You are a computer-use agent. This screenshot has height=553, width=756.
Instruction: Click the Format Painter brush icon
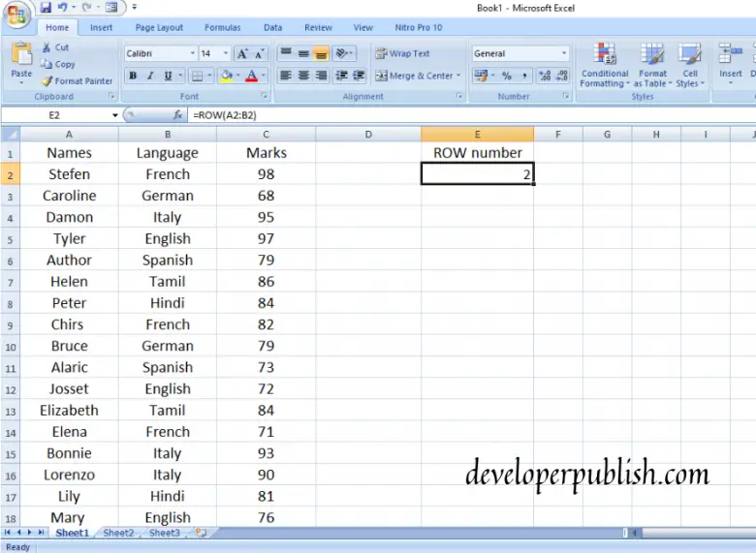tap(47, 81)
